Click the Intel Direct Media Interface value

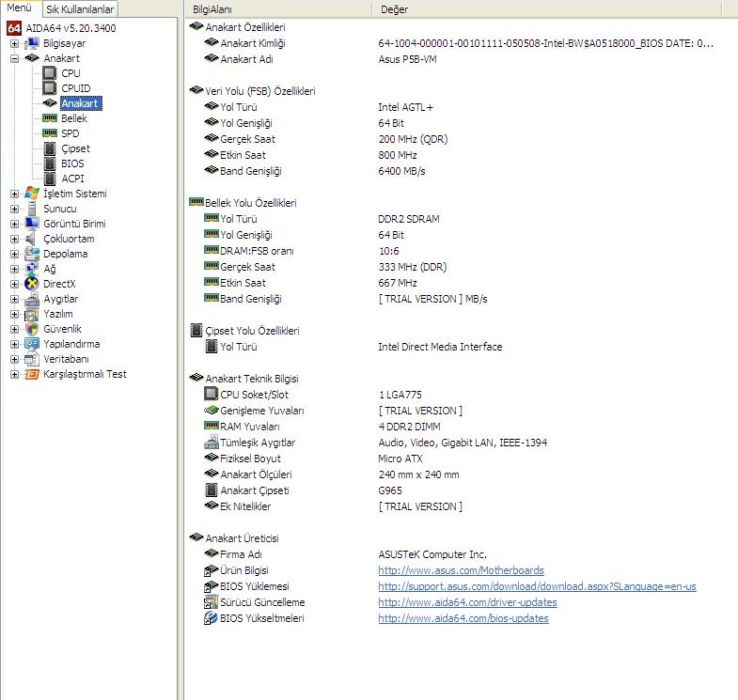click(440, 347)
